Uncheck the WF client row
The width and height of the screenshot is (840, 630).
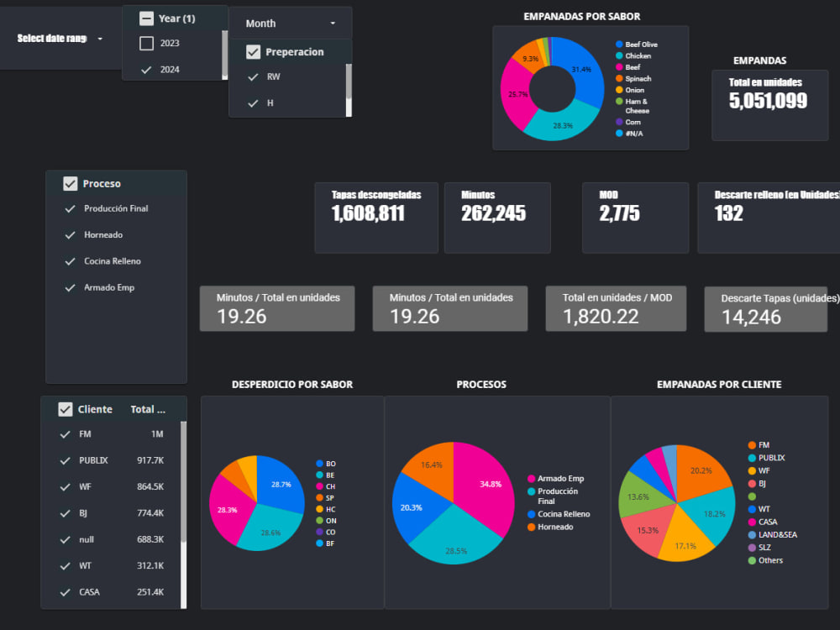(65, 487)
